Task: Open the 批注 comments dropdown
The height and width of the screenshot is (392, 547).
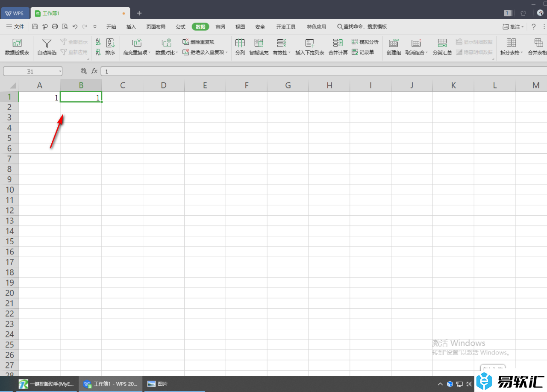Action: 513,26
